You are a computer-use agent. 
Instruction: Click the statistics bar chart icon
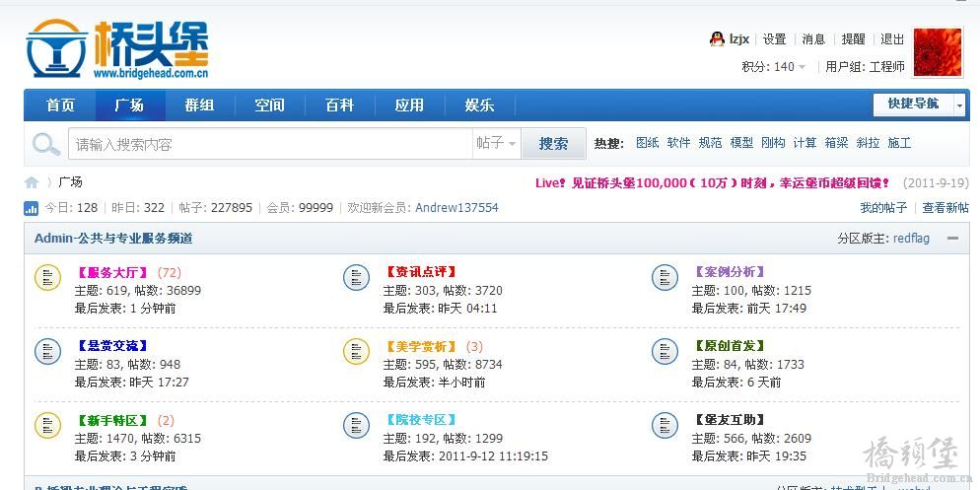coord(32,208)
